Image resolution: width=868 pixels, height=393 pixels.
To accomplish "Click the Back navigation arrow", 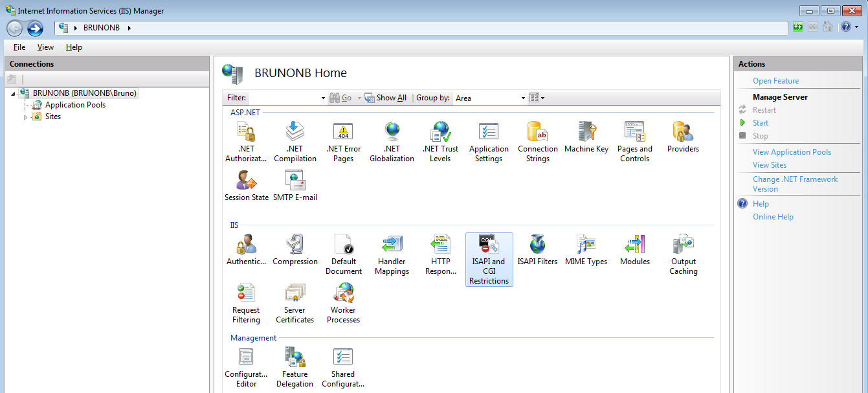I will (x=15, y=28).
